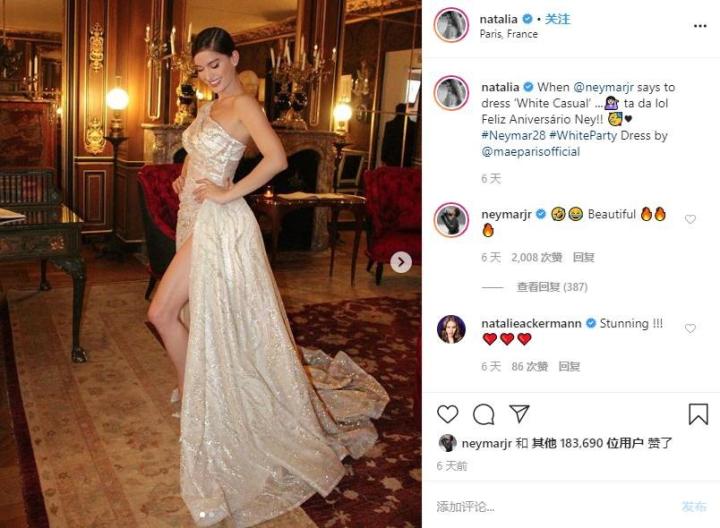Open the @maeparisofficial mention link

[531, 152]
